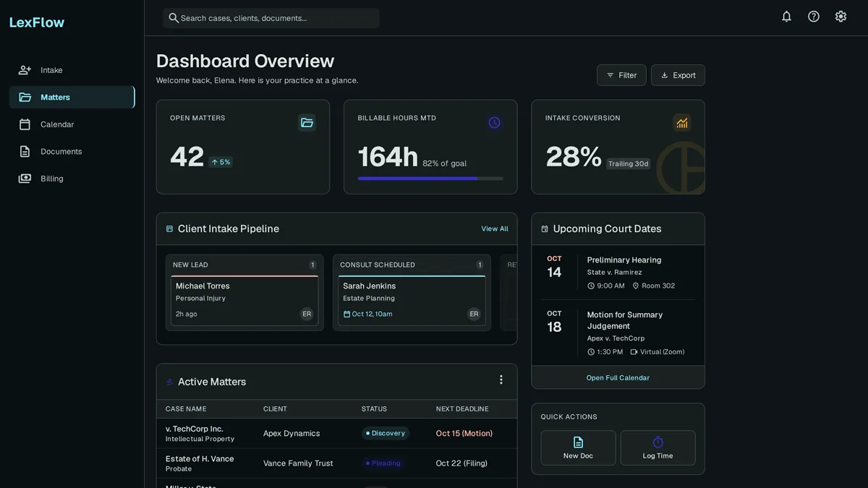Open Billing in the sidebar
Screen dimensions: 868x488
point(72,179)
